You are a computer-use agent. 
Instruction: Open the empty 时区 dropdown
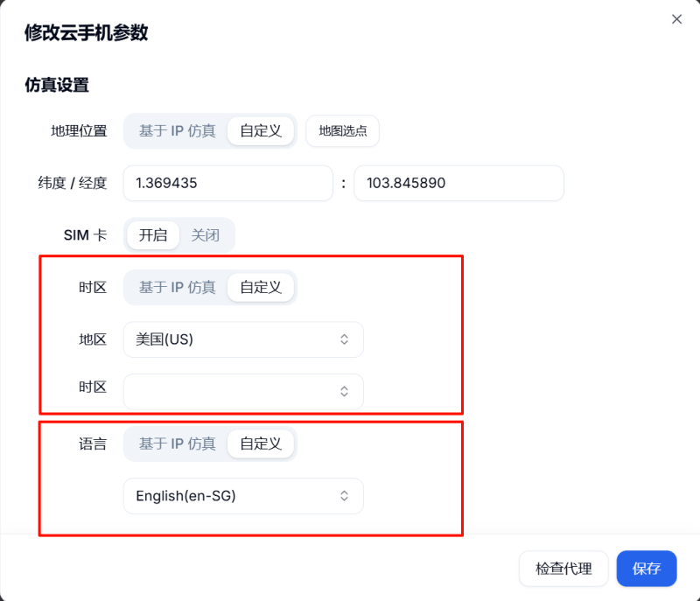click(232, 391)
